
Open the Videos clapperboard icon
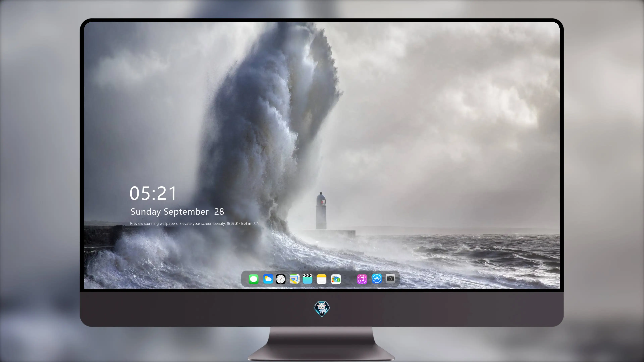click(308, 279)
